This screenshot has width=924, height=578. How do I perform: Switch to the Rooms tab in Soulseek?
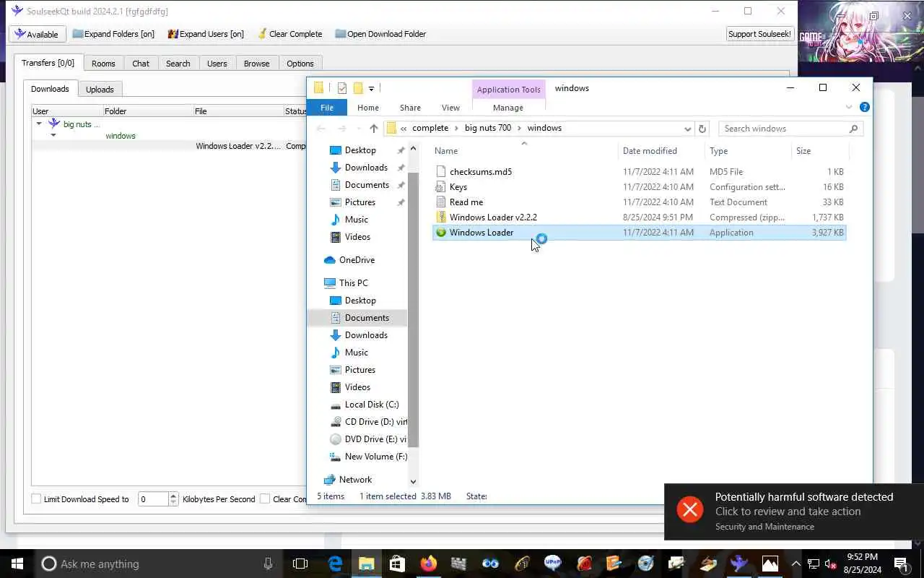(103, 64)
